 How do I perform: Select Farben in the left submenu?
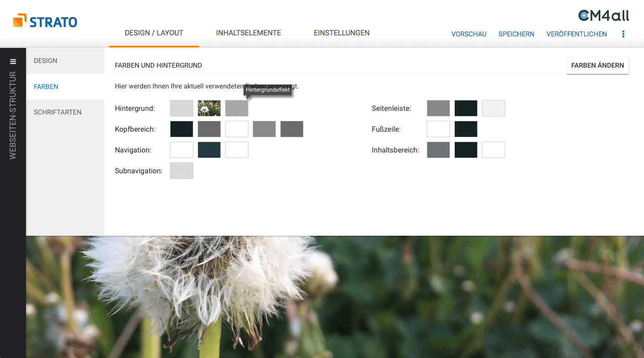click(x=65, y=87)
